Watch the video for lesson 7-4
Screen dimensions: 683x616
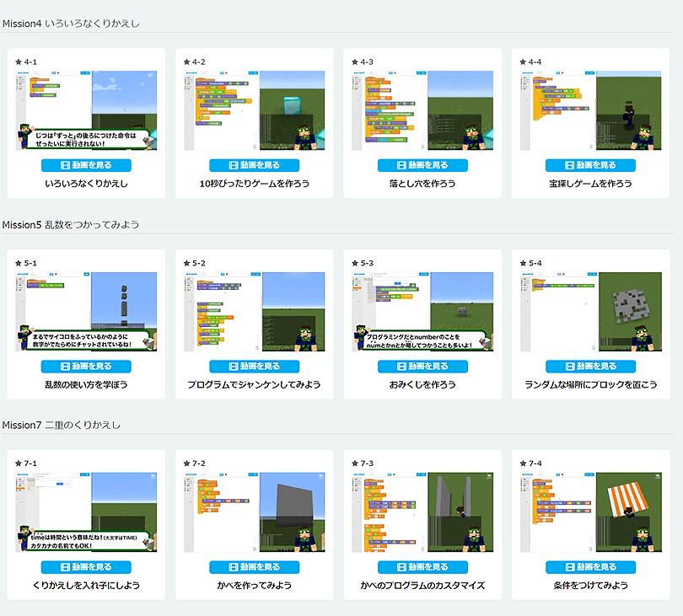click(x=590, y=567)
